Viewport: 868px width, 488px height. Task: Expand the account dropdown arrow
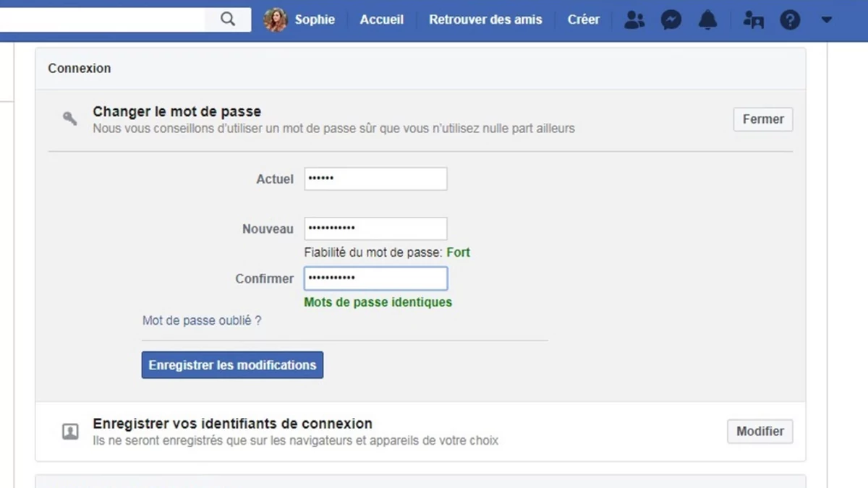[x=827, y=20]
